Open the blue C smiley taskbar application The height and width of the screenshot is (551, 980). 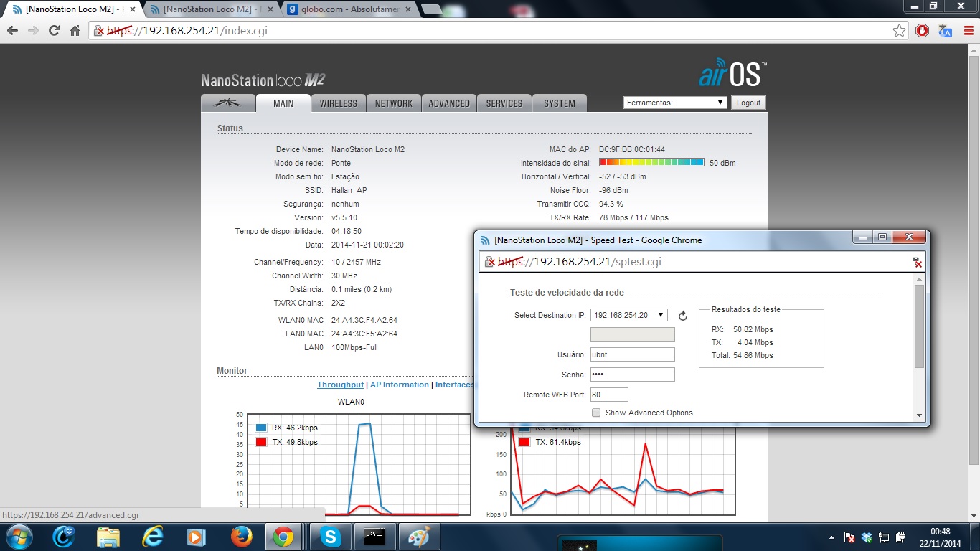click(x=64, y=537)
